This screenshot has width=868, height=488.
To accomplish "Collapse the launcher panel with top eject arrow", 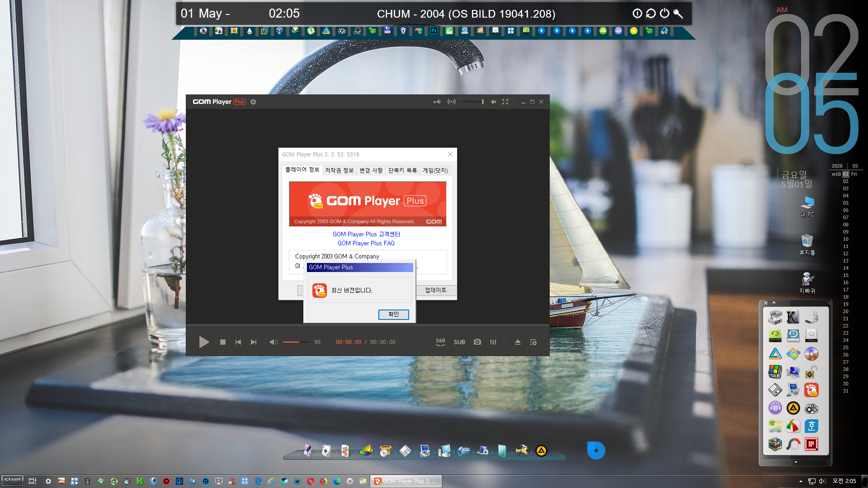I will click(774, 303).
